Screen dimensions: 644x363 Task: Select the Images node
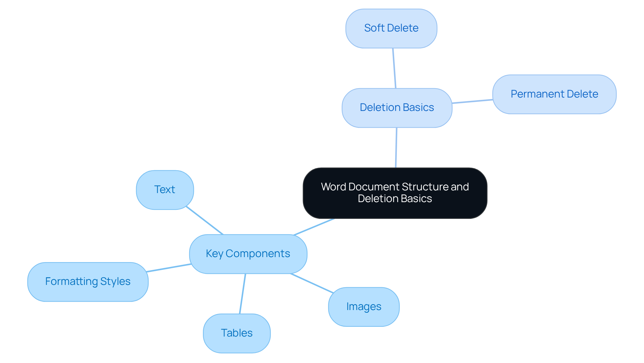coord(364,307)
